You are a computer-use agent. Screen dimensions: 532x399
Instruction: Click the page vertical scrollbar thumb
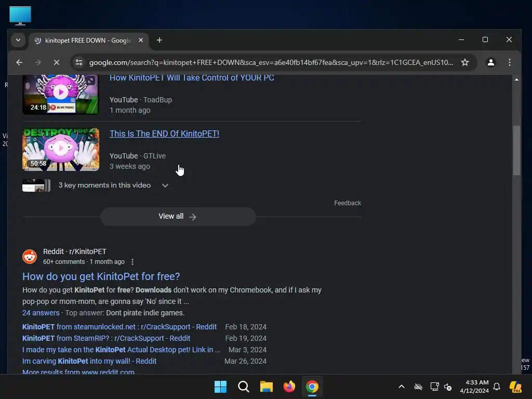tap(516, 150)
